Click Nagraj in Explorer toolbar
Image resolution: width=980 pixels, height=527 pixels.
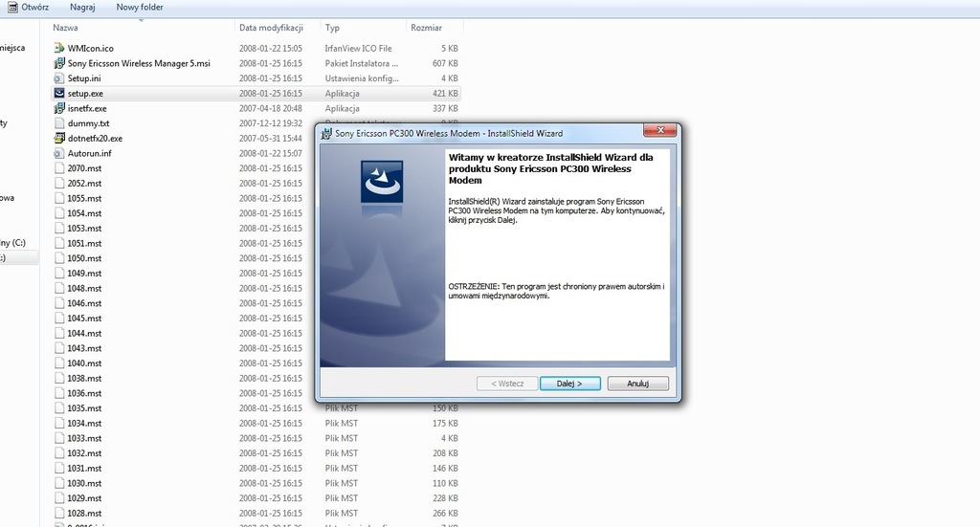82,8
